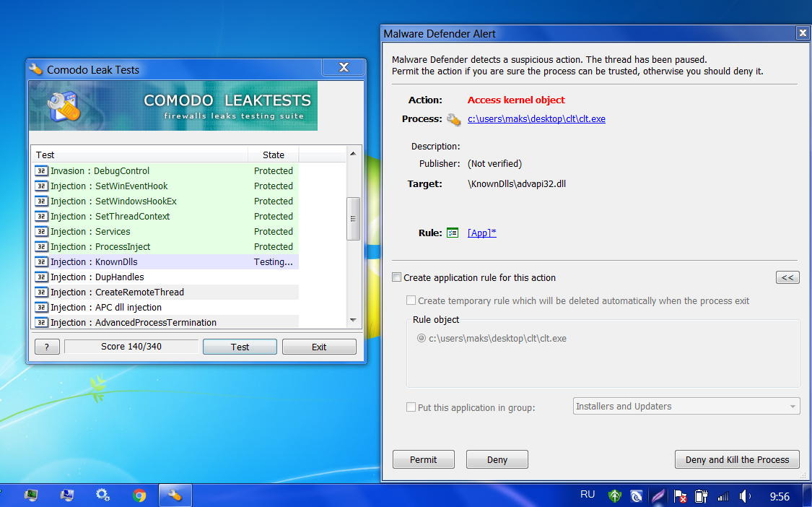Viewport: 812px width, 507px height.
Task: Click the network signal tray icon
Action: click(x=722, y=496)
